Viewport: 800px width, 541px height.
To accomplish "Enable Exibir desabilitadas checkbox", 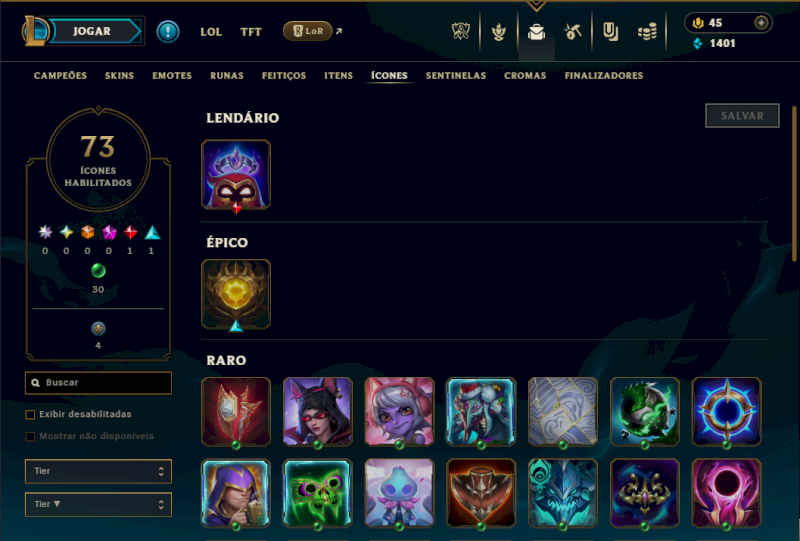I will coord(31,414).
